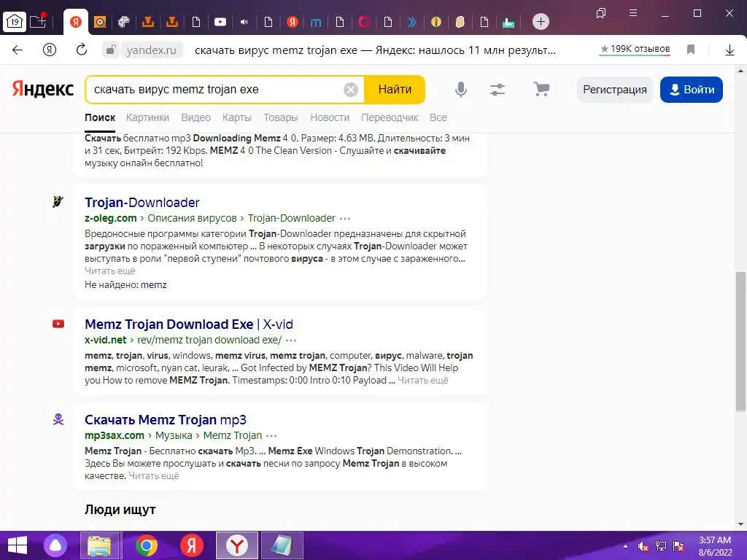
Task: Switch to the orange play-icon tab
Action: click(100, 22)
